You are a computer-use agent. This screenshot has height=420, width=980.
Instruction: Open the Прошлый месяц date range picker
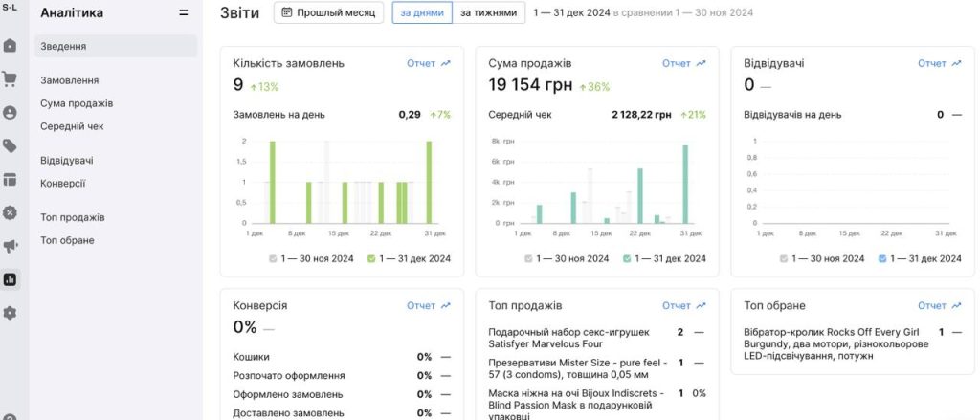(329, 12)
